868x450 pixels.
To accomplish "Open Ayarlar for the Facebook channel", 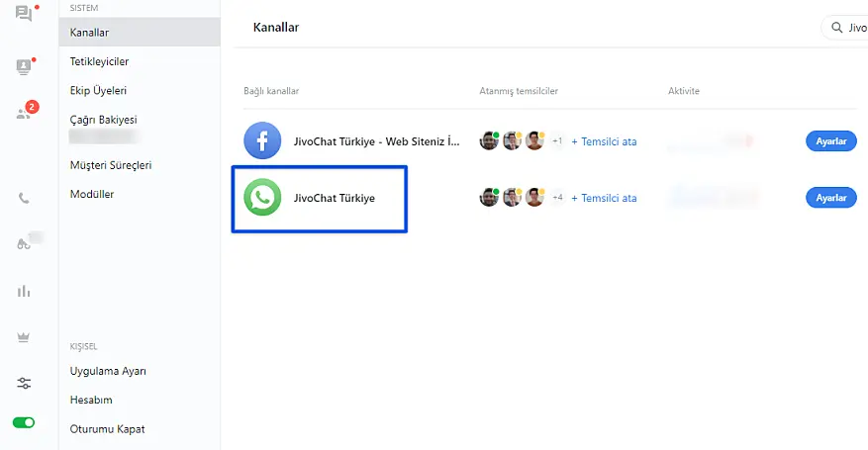I will (x=830, y=141).
